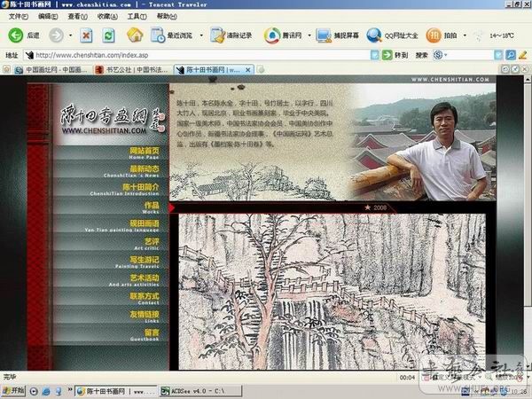
Task: Open 最新动态 News link
Action: click(x=131, y=171)
